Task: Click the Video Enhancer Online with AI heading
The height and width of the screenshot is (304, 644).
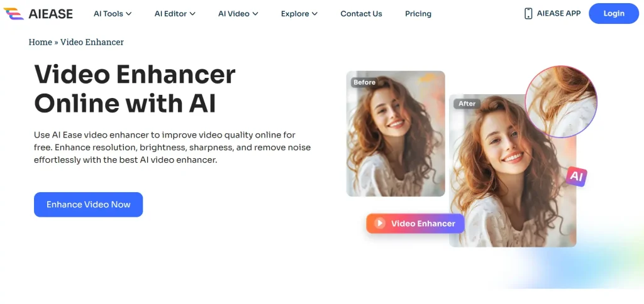Action: tap(135, 89)
